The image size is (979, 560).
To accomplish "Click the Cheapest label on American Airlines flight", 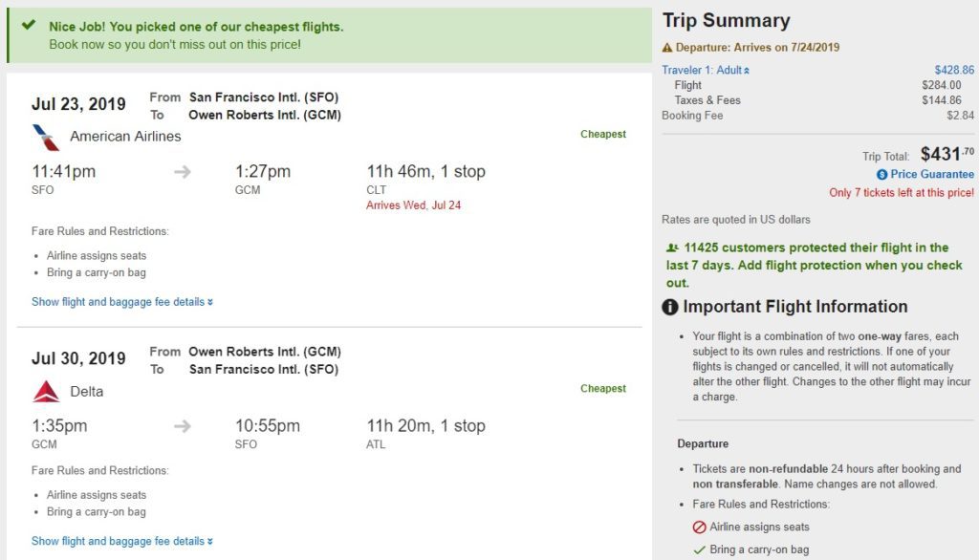I will point(603,135).
